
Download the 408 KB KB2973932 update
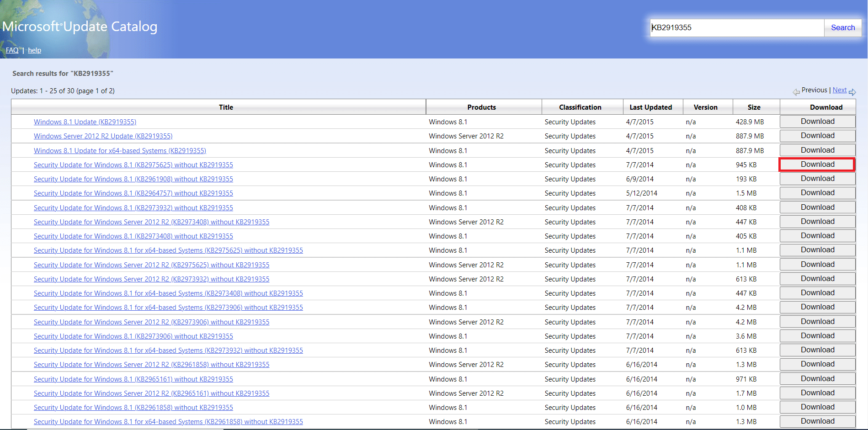tap(817, 207)
